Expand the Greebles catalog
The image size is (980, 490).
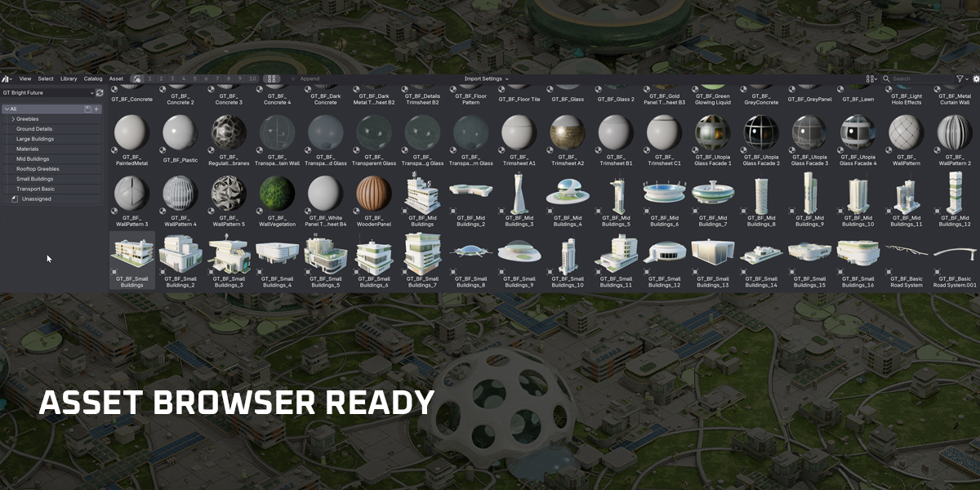click(x=13, y=119)
